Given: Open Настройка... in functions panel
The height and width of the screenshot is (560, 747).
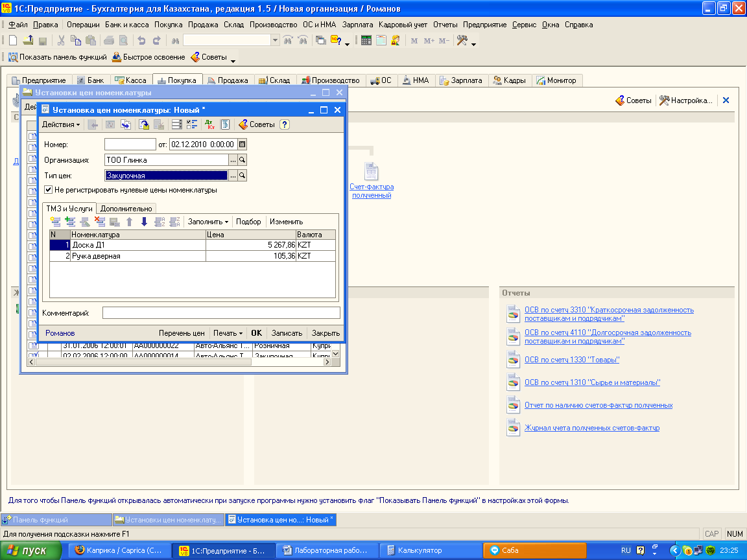Looking at the screenshot, I should pyautogui.click(x=686, y=100).
